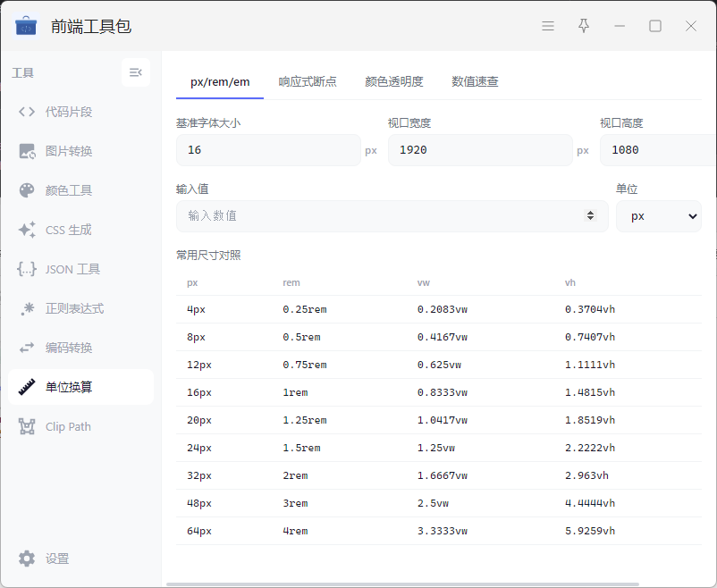Viewport: 717px width, 588px height.
Task: Click the 3.3333vw cell
Action: click(x=443, y=531)
